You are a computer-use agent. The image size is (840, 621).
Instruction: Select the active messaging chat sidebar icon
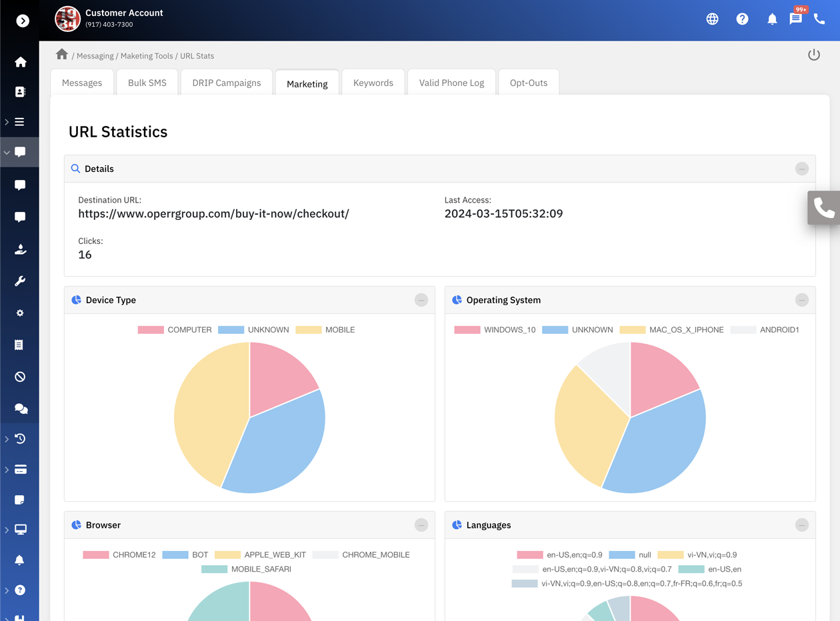(x=20, y=152)
